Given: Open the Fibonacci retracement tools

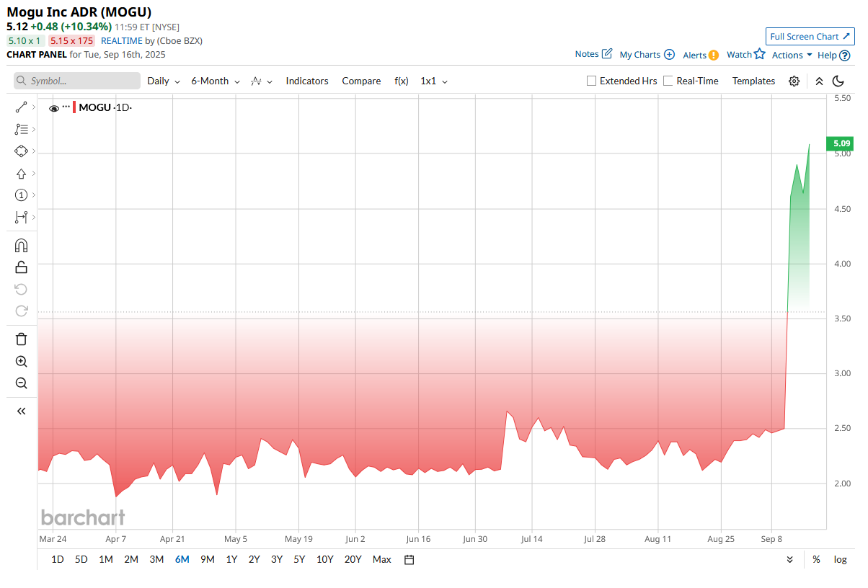Looking at the screenshot, I should pyautogui.click(x=21, y=130).
